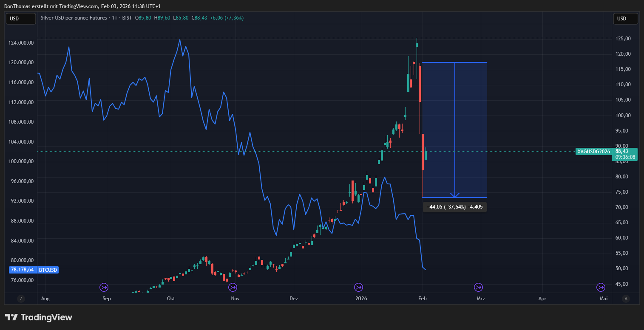Click the Mrz label on time axis
This screenshot has height=330, width=644.
pos(481,299)
